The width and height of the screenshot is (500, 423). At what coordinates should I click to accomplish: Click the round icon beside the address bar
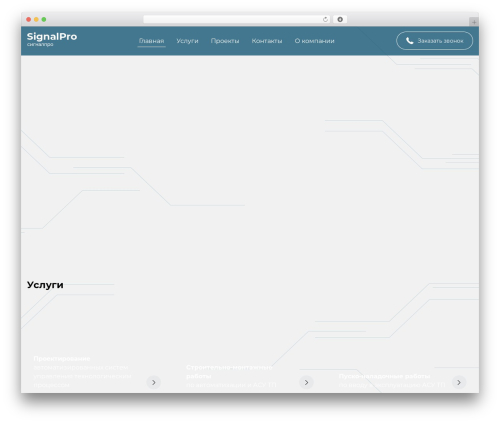click(x=340, y=19)
